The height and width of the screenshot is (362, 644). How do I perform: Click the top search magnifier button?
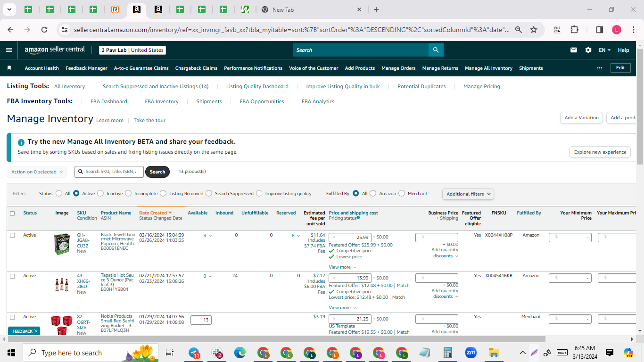pyautogui.click(x=436, y=50)
